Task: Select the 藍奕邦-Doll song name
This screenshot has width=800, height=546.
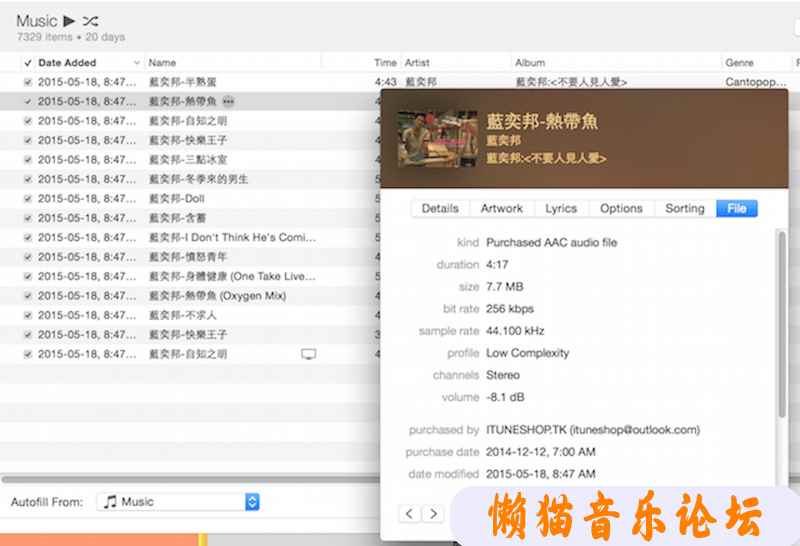Action: click(177, 198)
